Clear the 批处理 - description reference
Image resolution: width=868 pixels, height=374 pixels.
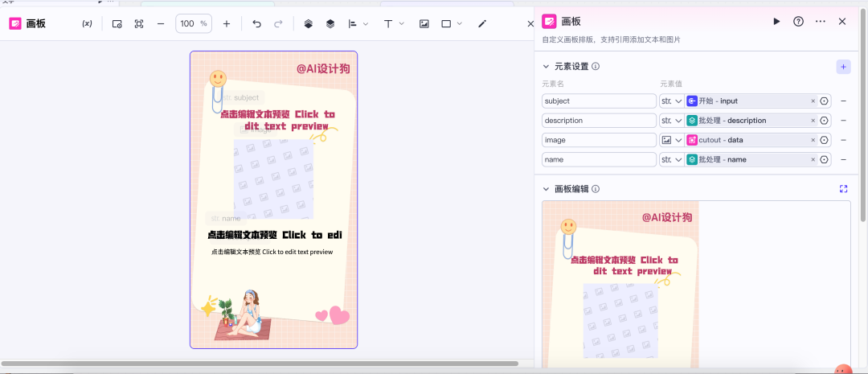(x=813, y=121)
